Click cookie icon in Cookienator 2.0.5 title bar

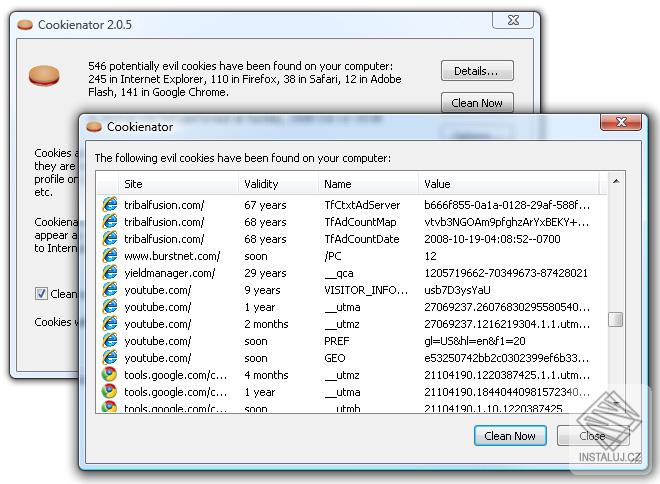point(25,25)
